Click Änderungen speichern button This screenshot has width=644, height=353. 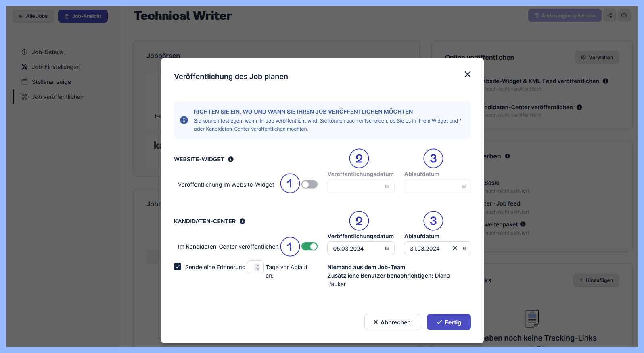[565, 15]
